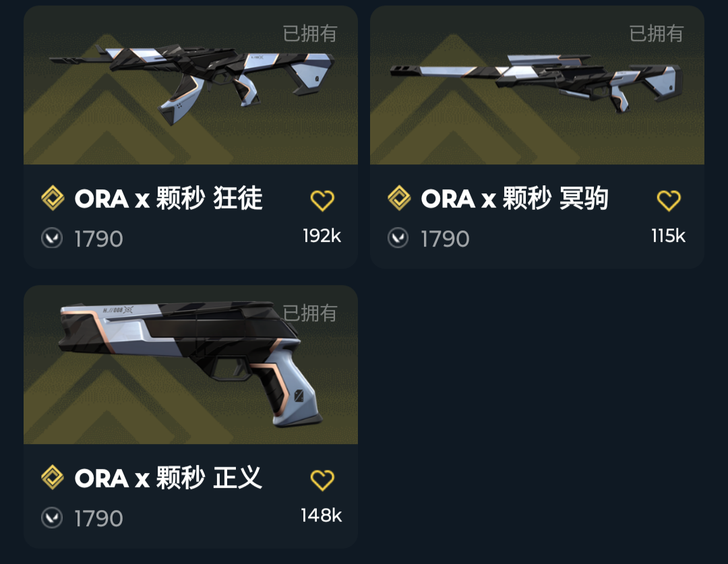Click the 已拥有 label on 狂徒 card
The image size is (728, 564).
click(310, 34)
